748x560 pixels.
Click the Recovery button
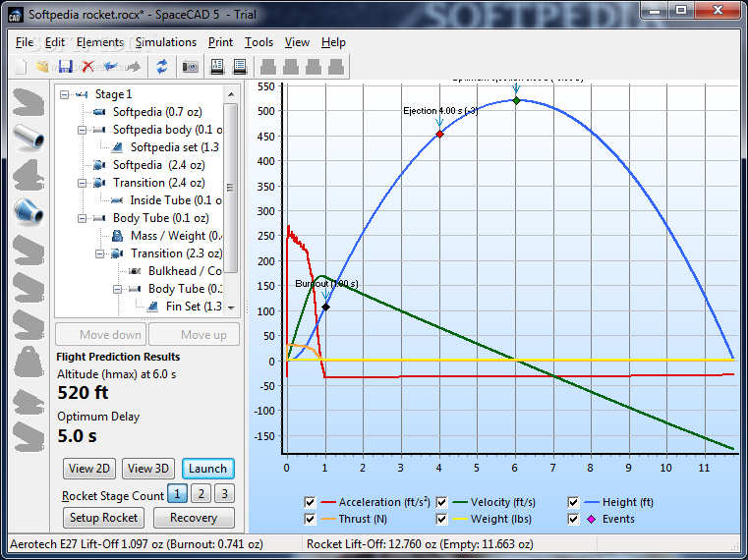[194, 518]
